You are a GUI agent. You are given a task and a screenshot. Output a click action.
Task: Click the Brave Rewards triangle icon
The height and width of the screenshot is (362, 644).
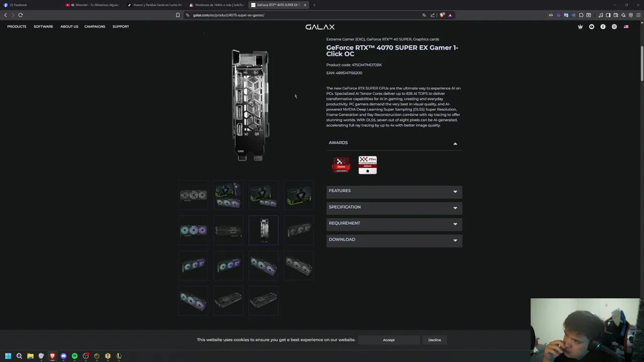click(450, 15)
